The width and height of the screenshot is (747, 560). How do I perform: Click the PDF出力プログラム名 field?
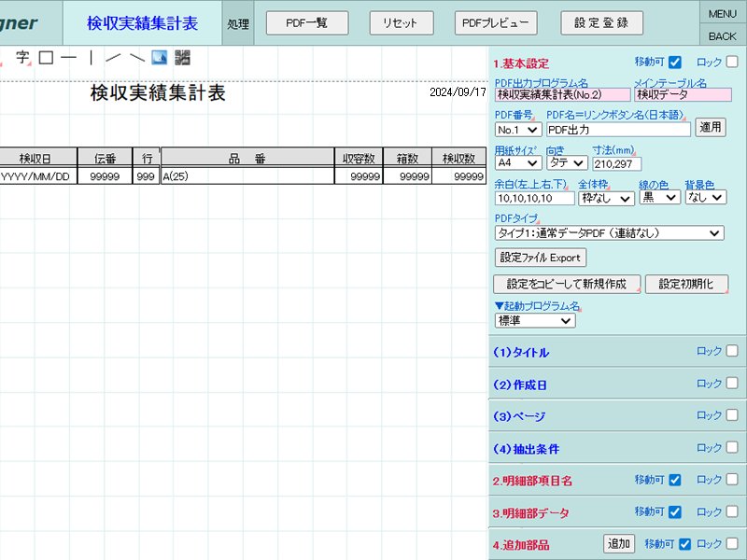click(562, 95)
